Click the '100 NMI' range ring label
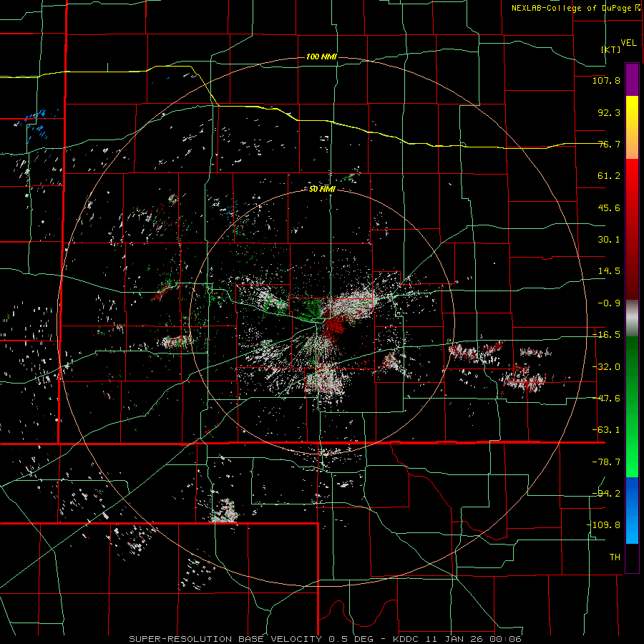 point(321,57)
